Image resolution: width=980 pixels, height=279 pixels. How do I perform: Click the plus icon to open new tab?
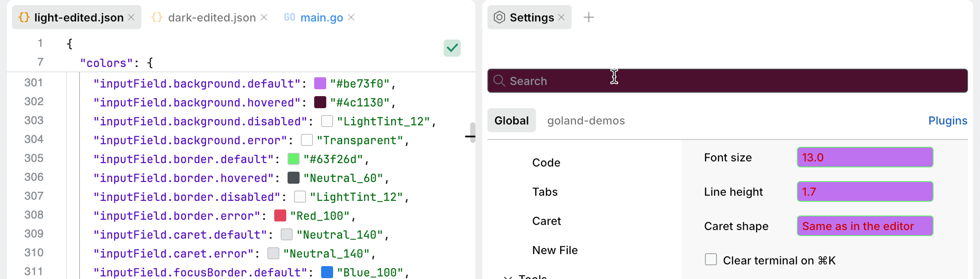tap(589, 17)
